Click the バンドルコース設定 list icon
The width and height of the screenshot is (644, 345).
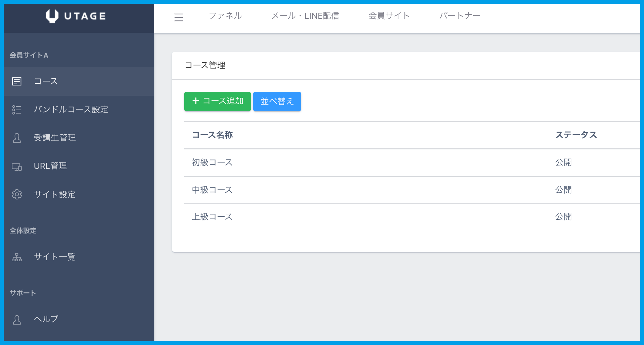coord(17,110)
